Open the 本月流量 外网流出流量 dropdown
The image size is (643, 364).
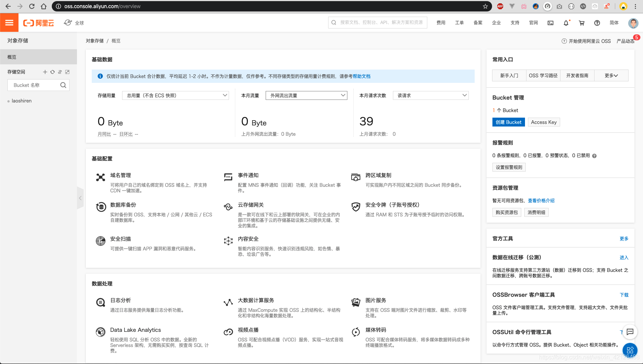tap(306, 95)
